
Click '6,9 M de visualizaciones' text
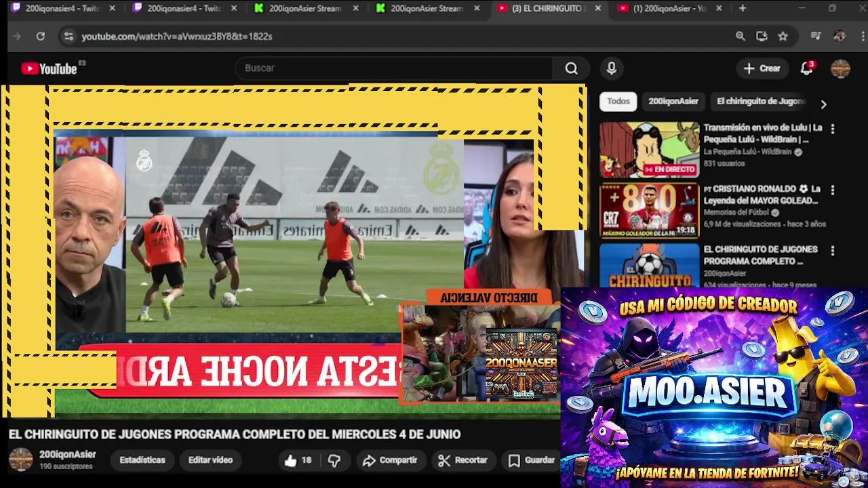(743, 224)
